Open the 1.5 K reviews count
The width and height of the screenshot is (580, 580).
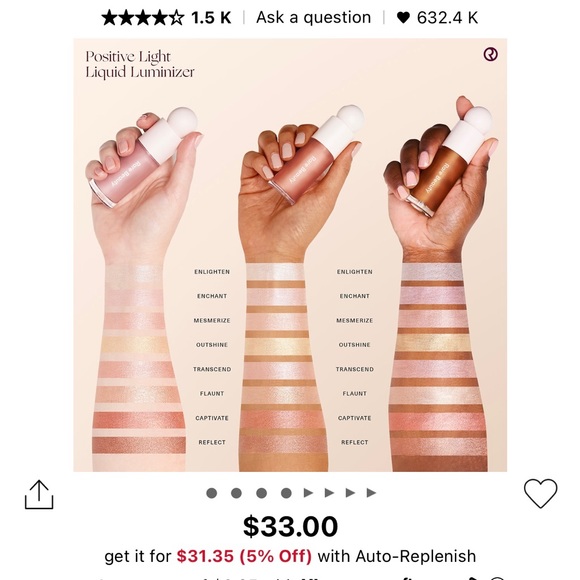pyautogui.click(x=211, y=18)
